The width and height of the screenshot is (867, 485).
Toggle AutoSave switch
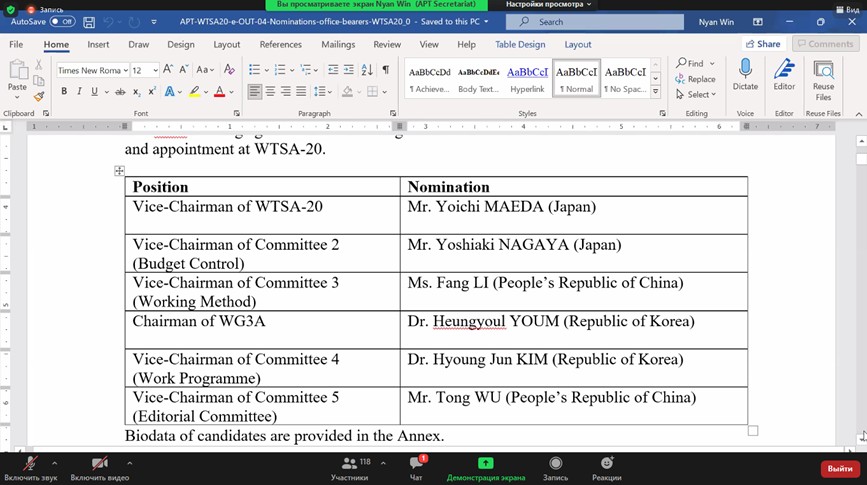point(62,22)
